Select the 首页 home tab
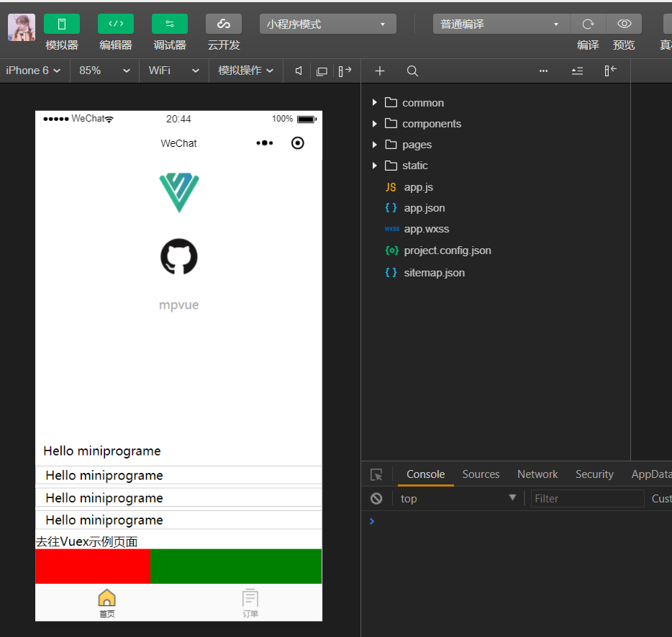 click(x=106, y=603)
